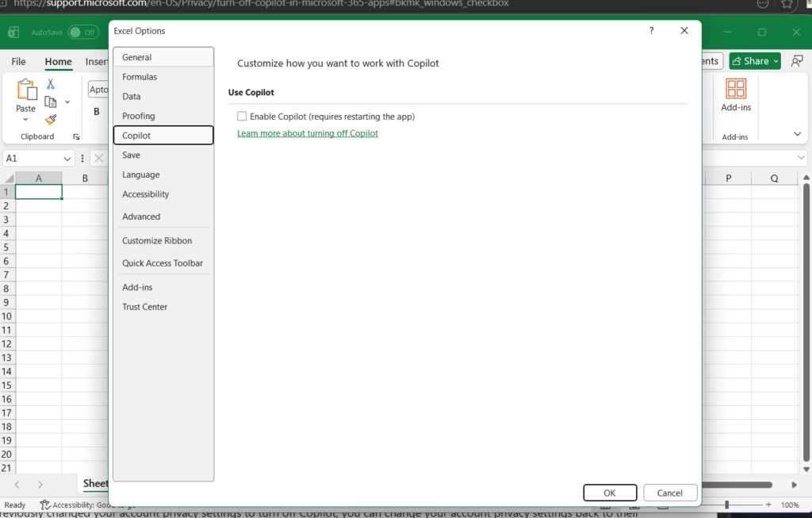Select the Copilot options category
Viewport: 812px width, 518px height.
163,135
